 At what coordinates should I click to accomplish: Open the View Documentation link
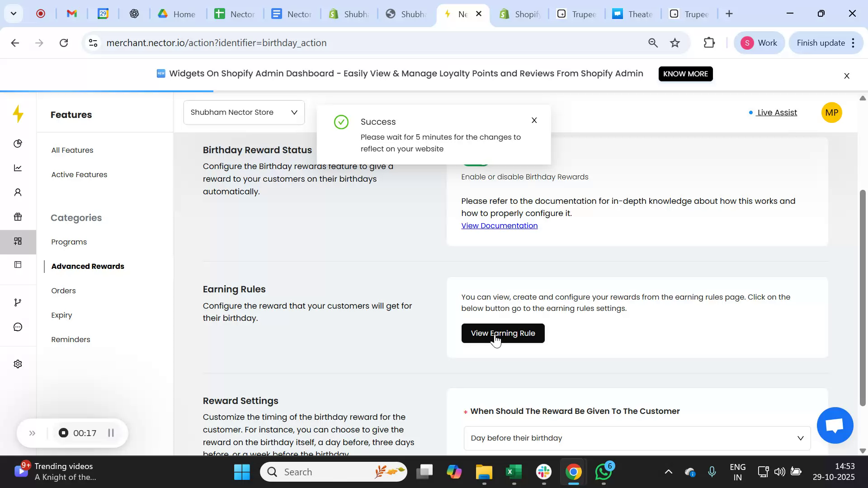pos(499,225)
